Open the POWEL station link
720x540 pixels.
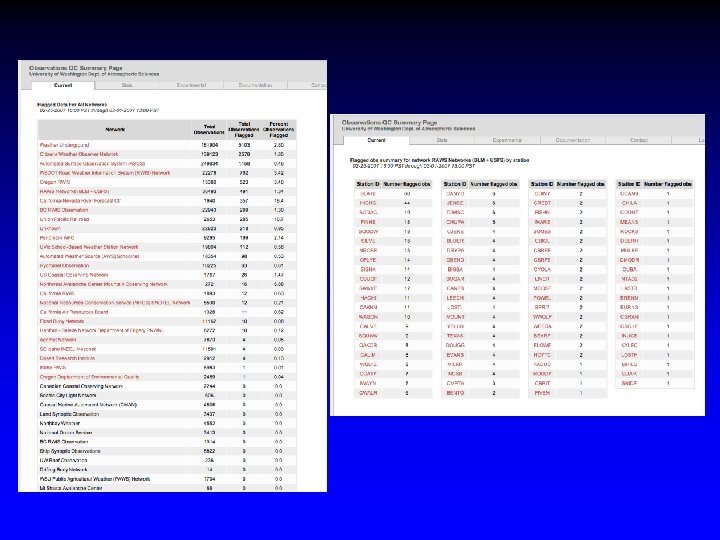[x=542, y=298]
